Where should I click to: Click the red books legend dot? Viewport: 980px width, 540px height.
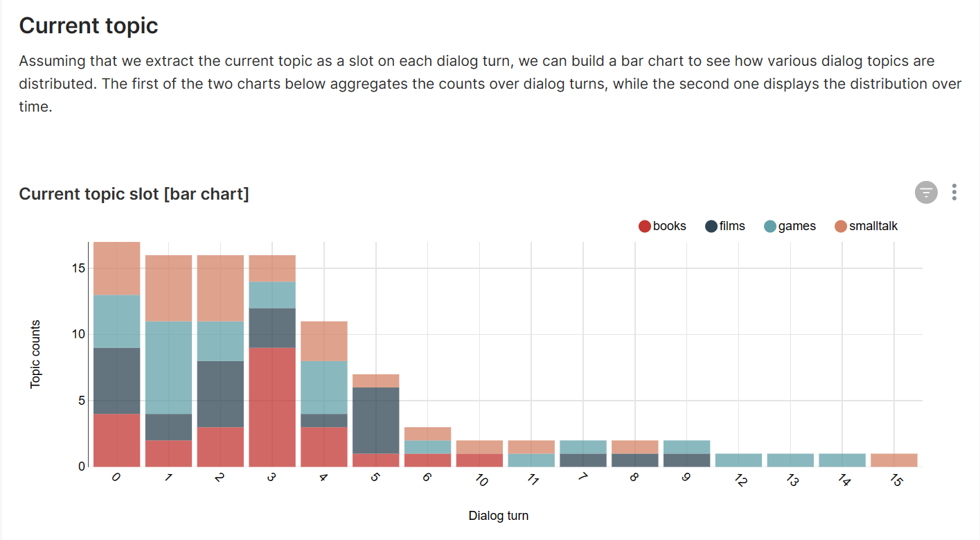(645, 226)
